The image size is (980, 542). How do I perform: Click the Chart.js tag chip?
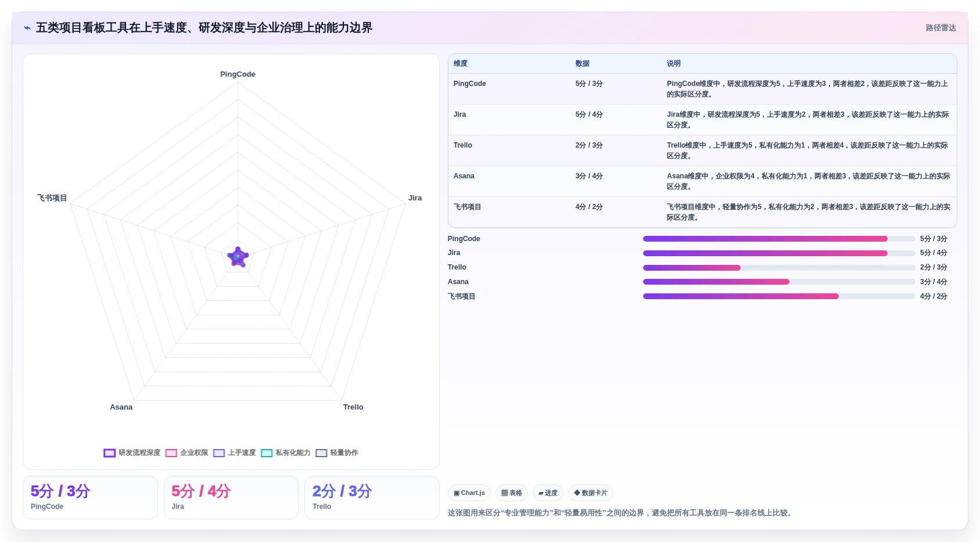point(469,493)
